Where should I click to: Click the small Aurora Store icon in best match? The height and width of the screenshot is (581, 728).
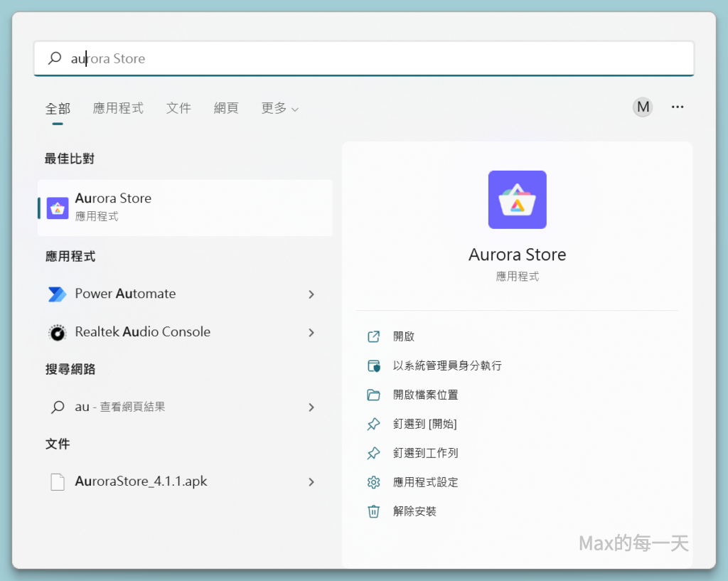(x=58, y=208)
